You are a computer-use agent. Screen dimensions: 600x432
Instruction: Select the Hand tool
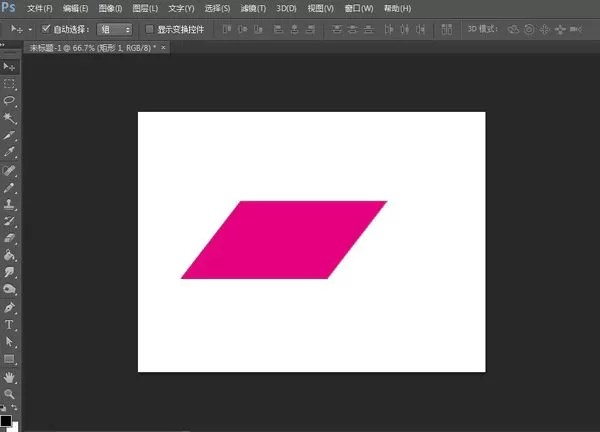click(9, 377)
